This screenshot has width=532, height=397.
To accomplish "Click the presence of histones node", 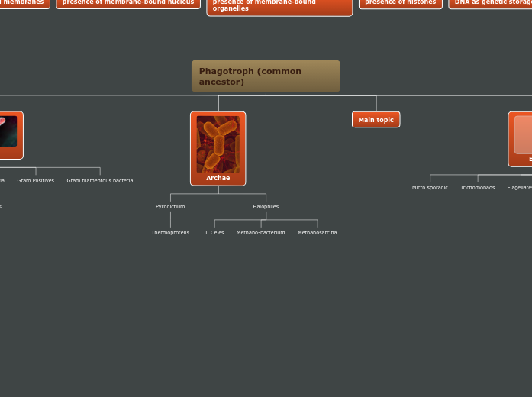I will click(x=400, y=3).
